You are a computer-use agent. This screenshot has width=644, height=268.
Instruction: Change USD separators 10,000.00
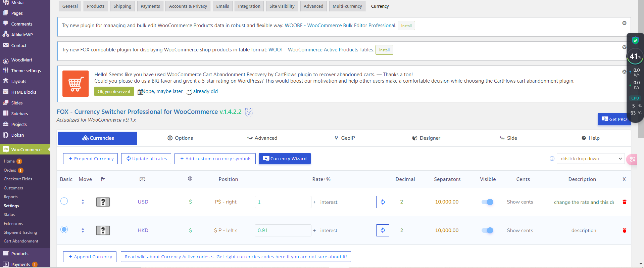click(x=447, y=202)
